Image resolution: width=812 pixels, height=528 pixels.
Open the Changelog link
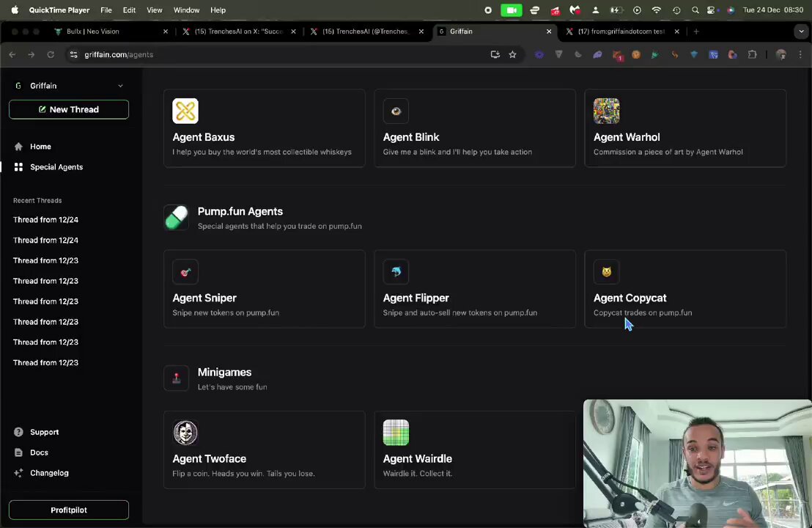49,473
